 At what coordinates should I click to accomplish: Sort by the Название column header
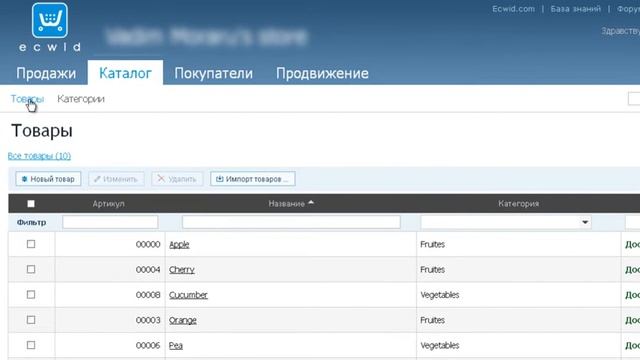[287, 204]
